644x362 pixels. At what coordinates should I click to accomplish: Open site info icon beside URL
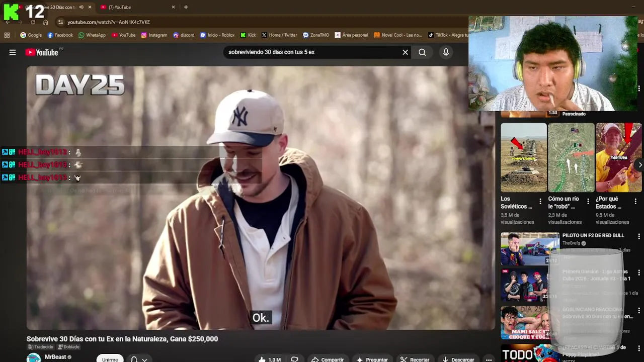pos(60,22)
